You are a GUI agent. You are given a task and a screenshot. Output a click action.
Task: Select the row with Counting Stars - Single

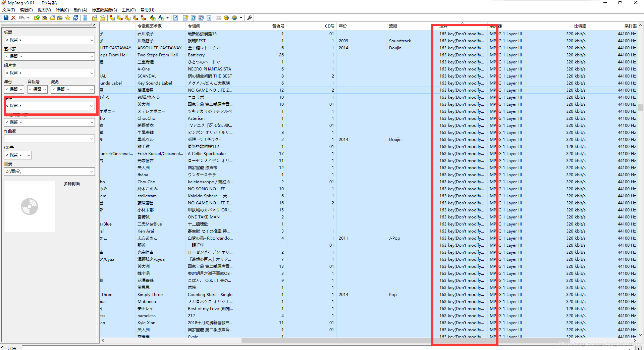pyautogui.click(x=369, y=295)
